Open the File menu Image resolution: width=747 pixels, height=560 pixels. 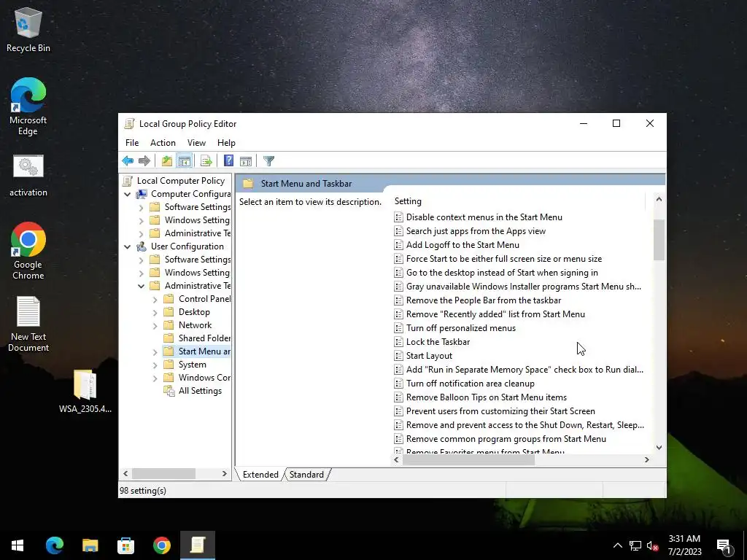[x=132, y=143]
